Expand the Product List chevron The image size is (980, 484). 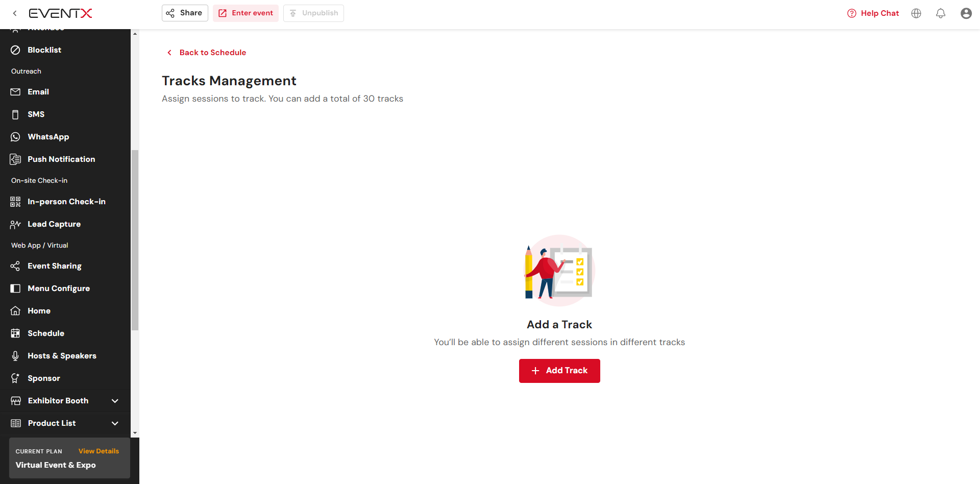tap(115, 423)
